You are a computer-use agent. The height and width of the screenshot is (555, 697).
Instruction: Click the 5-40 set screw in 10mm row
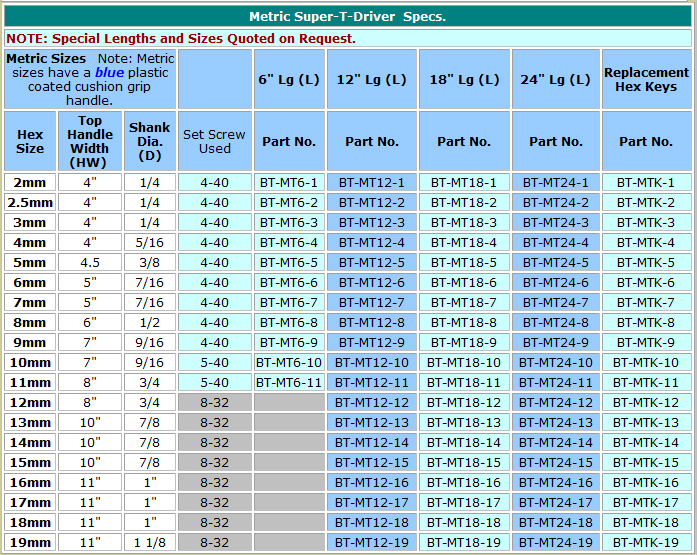(214, 362)
